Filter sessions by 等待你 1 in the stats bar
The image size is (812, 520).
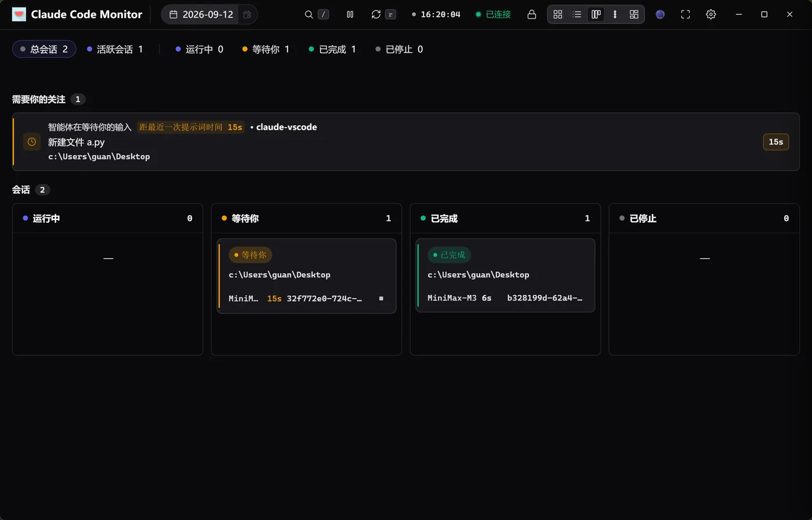coord(266,49)
